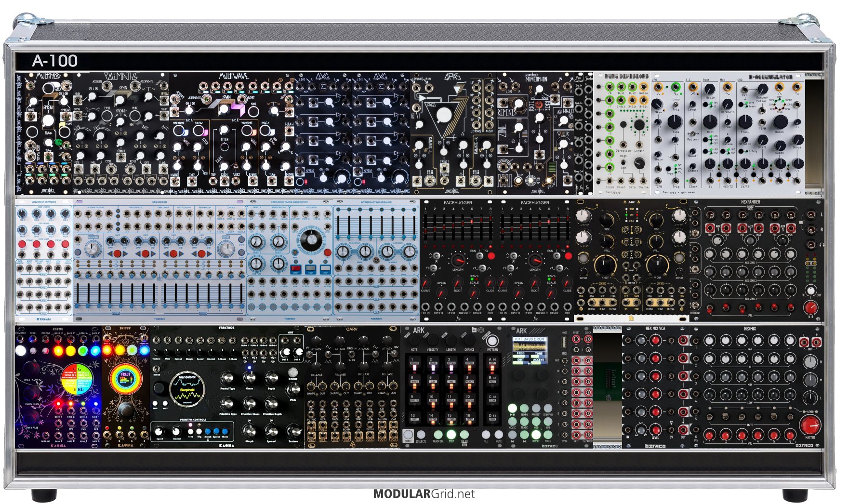Click the red run button on left Facehugger
849x504 pixels.
tap(491, 256)
